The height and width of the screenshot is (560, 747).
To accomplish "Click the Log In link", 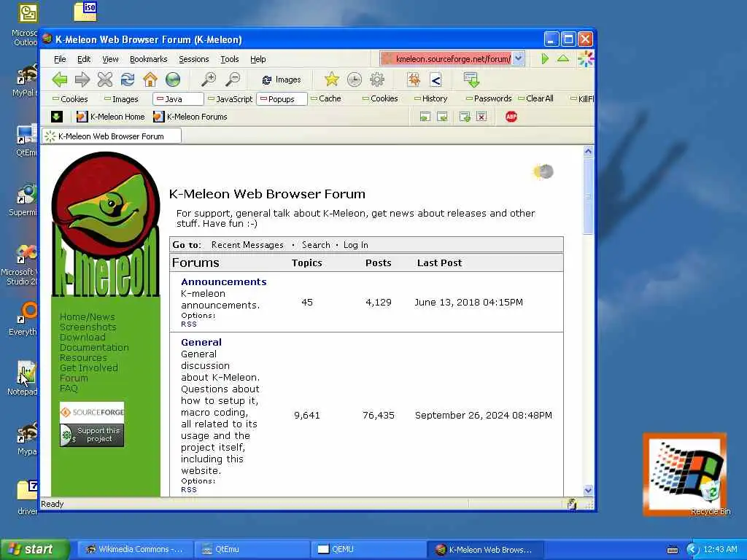I will tap(355, 245).
